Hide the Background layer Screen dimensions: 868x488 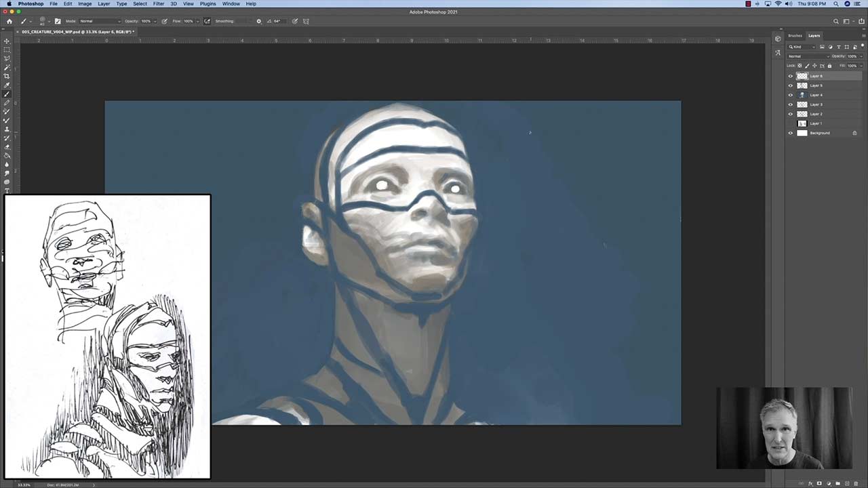pyautogui.click(x=790, y=133)
